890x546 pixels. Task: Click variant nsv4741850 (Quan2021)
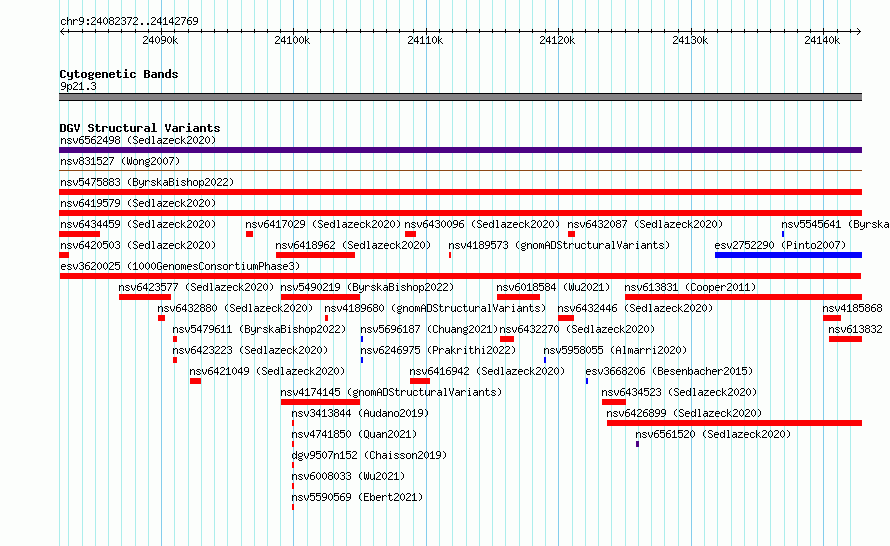354,434
